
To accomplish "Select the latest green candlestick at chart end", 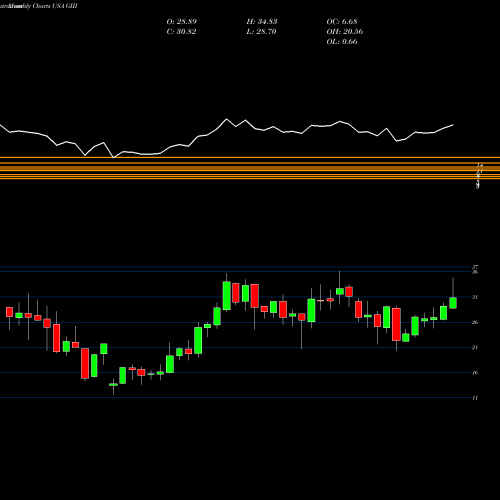I will [x=453, y=303].
